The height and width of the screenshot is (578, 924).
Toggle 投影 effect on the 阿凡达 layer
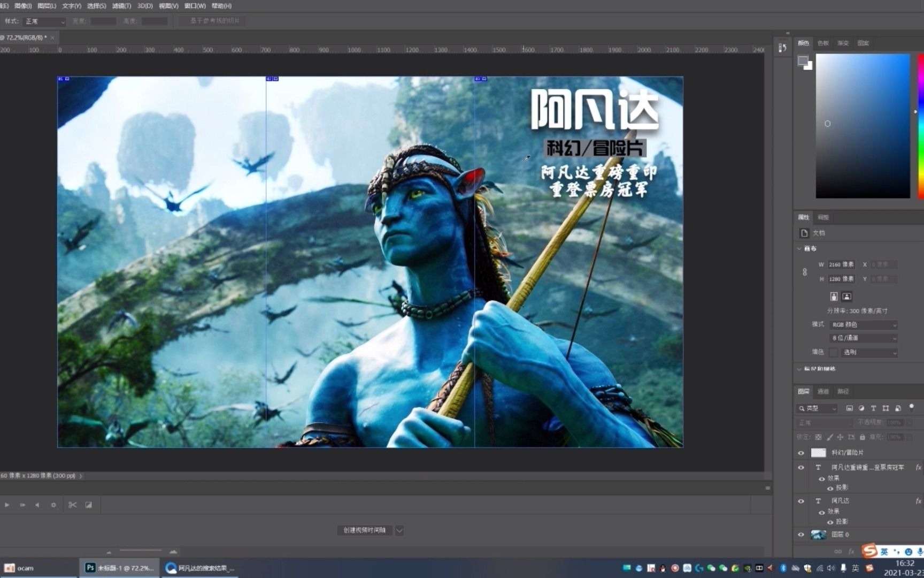coord(830,522)
